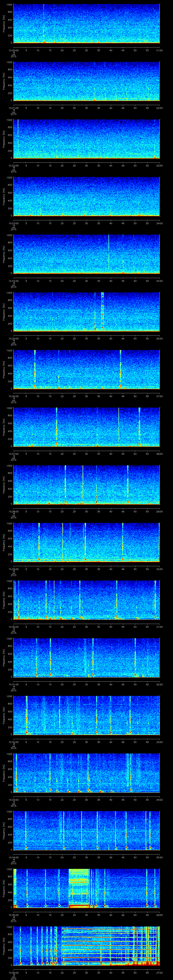Click the 20 tick label under the 10:29:00 spectrogram

(62, 569)
